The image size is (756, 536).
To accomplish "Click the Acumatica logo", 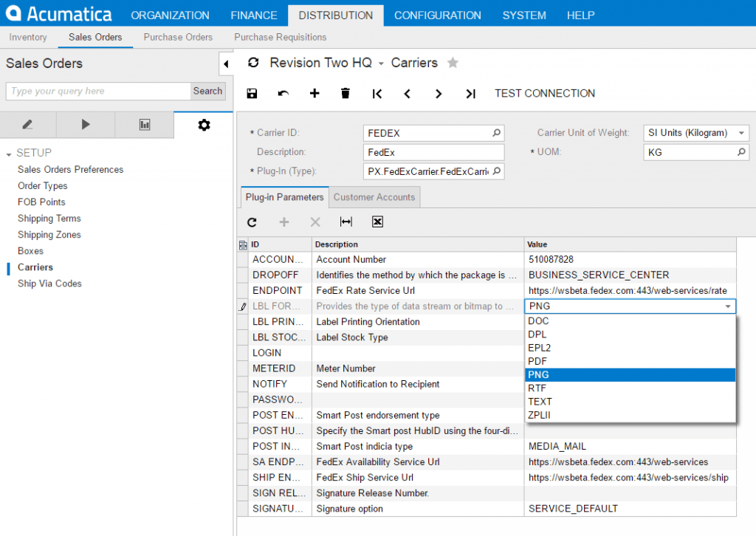I will tap(58, 13).
